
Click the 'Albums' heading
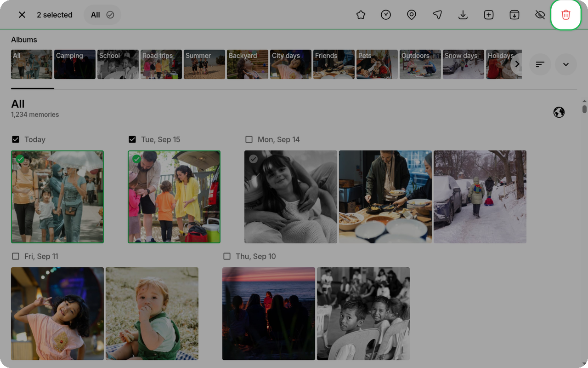[x=24, y=40]
